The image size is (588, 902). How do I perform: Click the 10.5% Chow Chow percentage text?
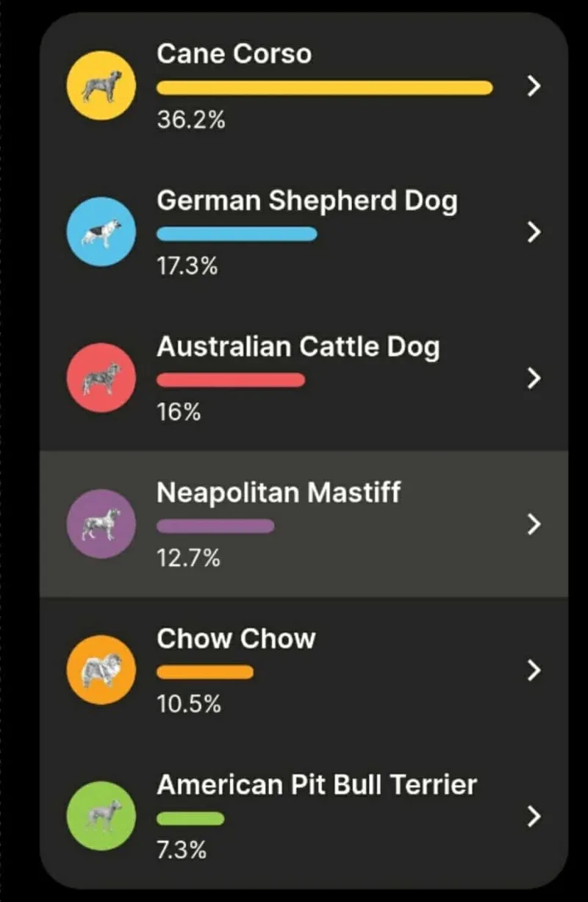coord(189,704)
